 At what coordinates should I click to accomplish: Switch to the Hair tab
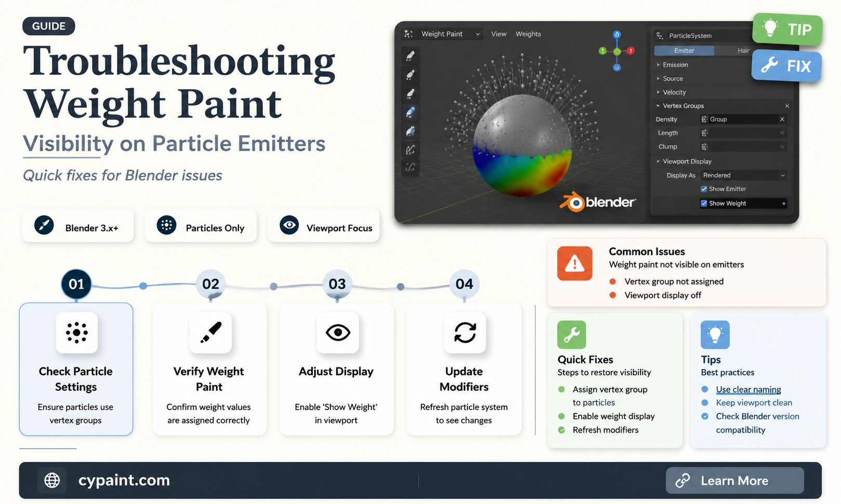coord(743,51)
